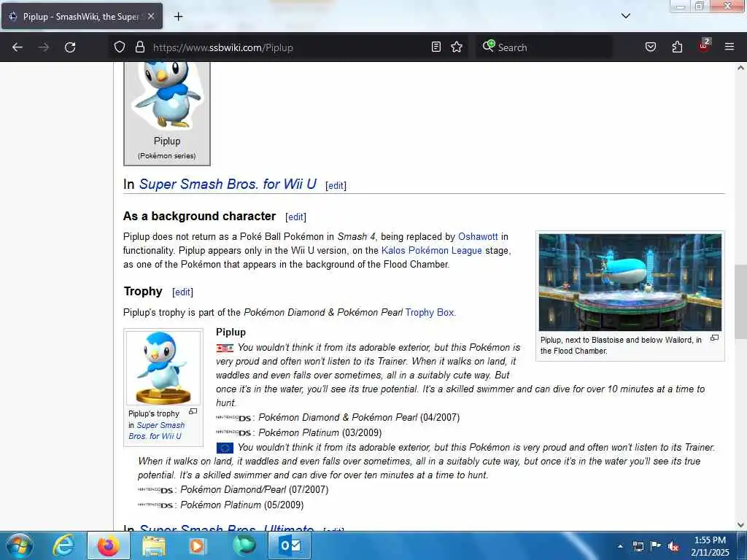Click DS logo beside Pokémon Platinum (03/2009)
The height and width of the screenshot is (560, 747).
point(233,433)
